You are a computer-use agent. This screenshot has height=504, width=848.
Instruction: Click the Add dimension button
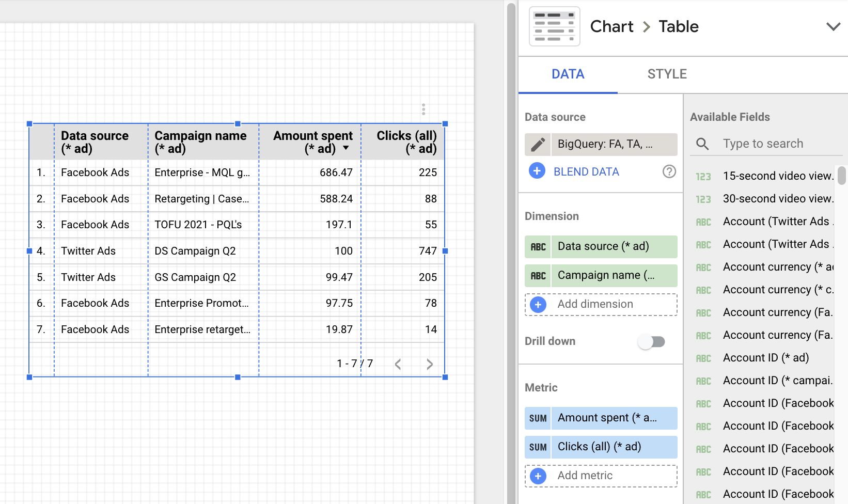pos(601,305)
